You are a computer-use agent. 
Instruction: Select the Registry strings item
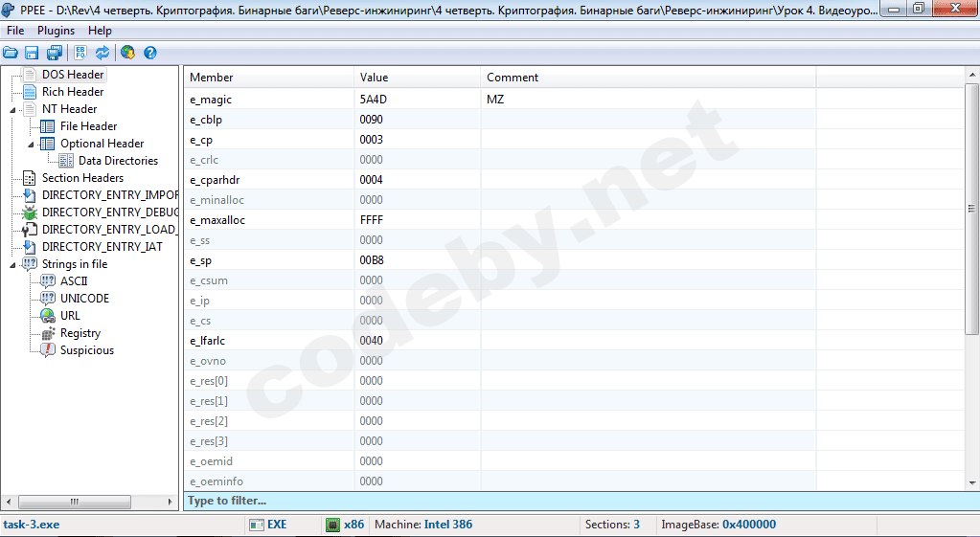point(80,333)
